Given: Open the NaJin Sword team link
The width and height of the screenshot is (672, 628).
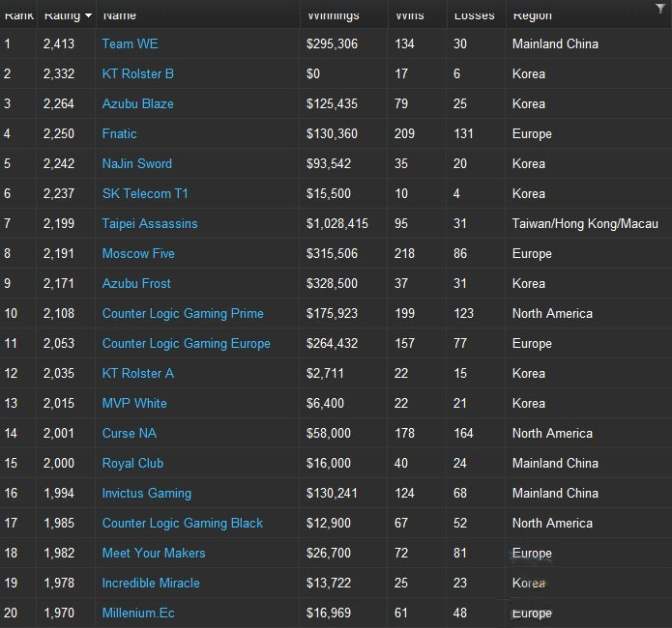Looking at the screenshot, I should [136, 163].
